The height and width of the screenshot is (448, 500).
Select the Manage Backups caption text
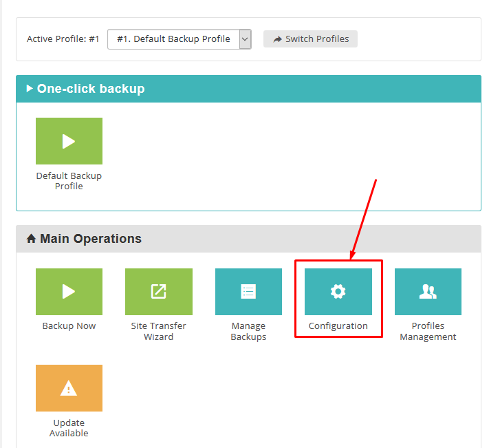248,331
